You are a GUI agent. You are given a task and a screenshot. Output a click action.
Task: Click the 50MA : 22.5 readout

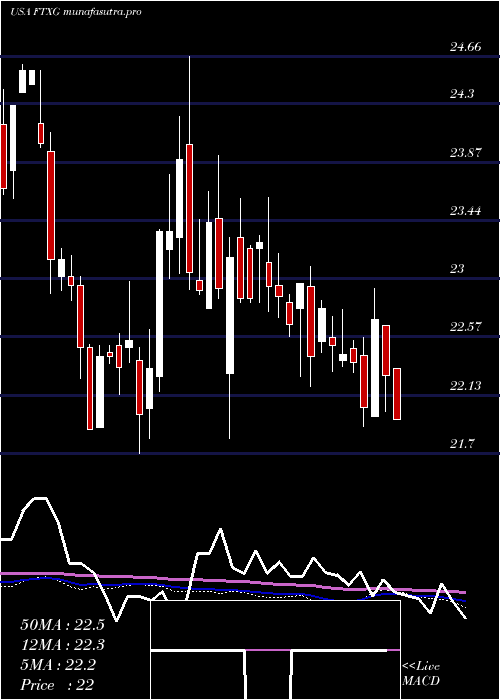(x=62, y=625)
